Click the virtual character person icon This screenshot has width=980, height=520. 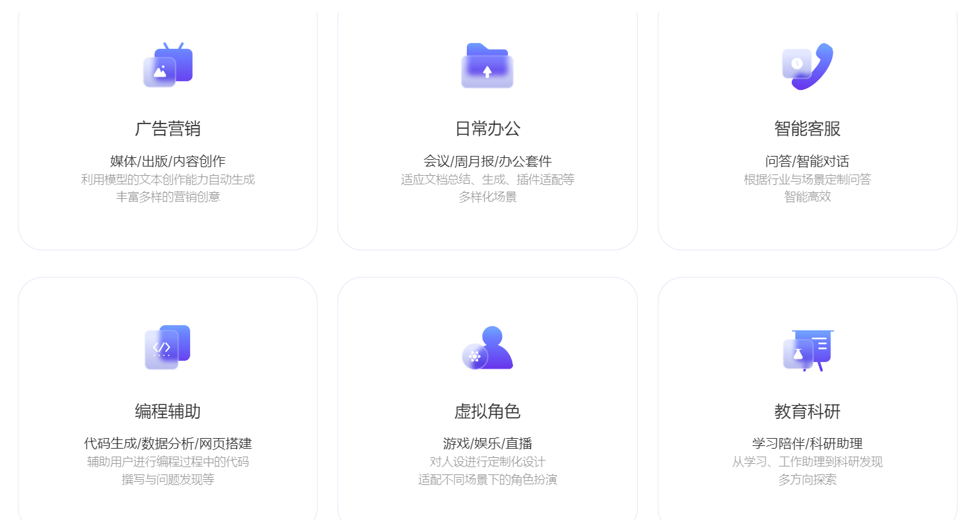click(487, 348)
